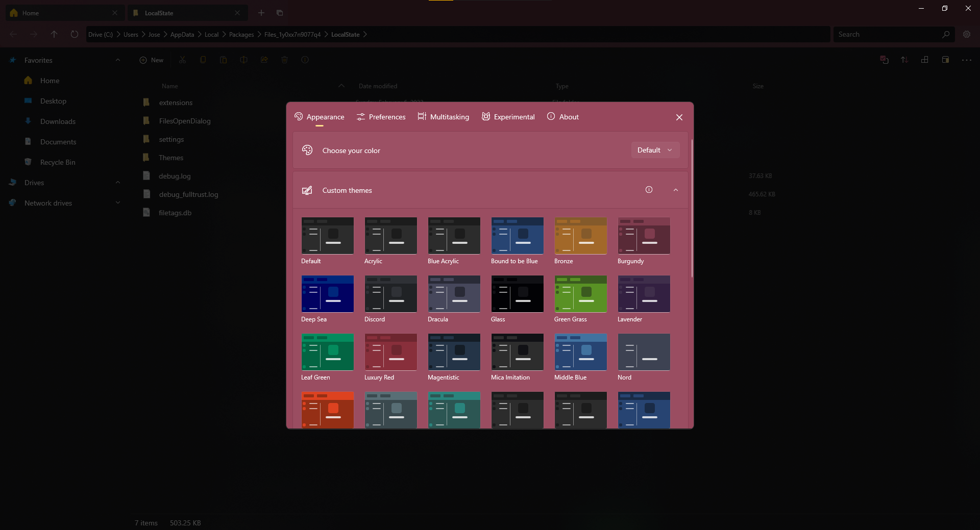The height and width of the screenshot is (530, 980).
Task: Click the back navigation arrow
Action: (x=13, y=34)
